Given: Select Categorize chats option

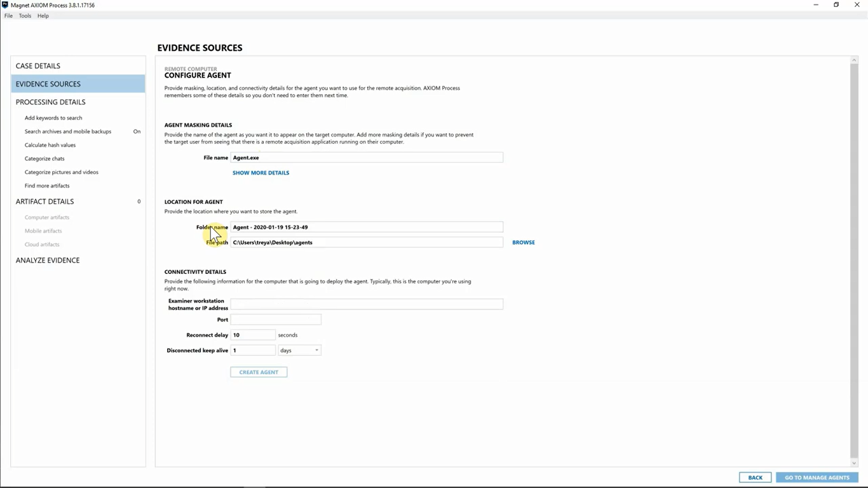Looking at the screenshot, I should point(44,158).
